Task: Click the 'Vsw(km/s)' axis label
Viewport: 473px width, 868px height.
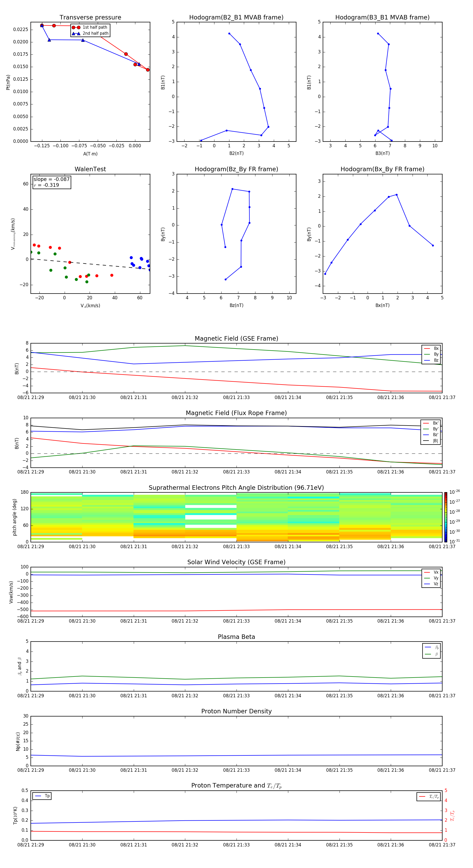Action: [x=11, y=592]
